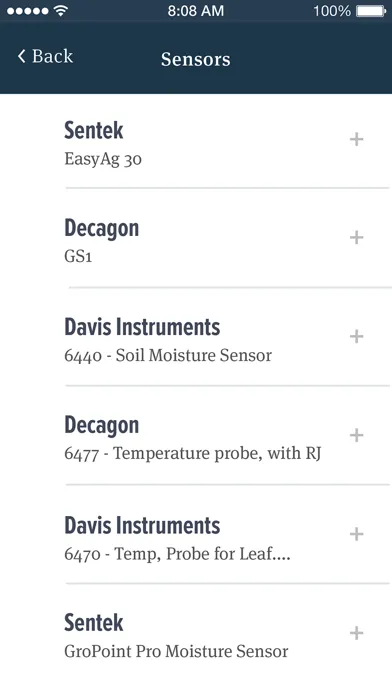Tap the cellular signal dots indicator

tap(28, 11)
